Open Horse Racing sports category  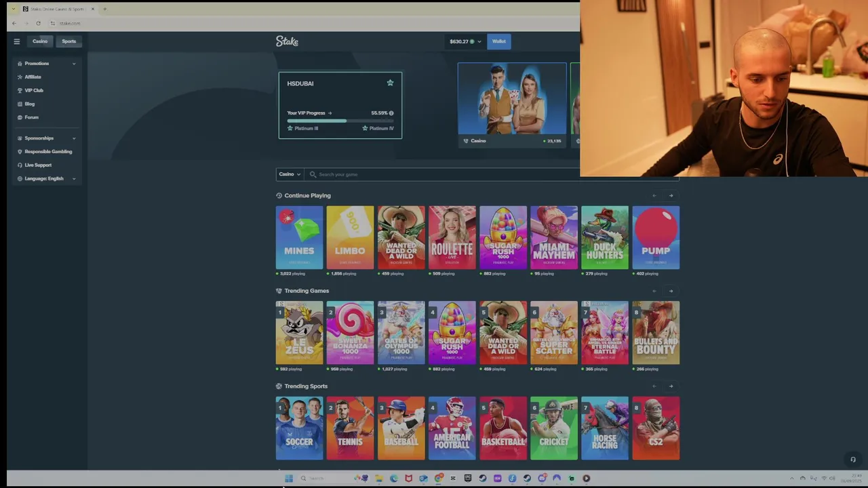pos(605,428)
